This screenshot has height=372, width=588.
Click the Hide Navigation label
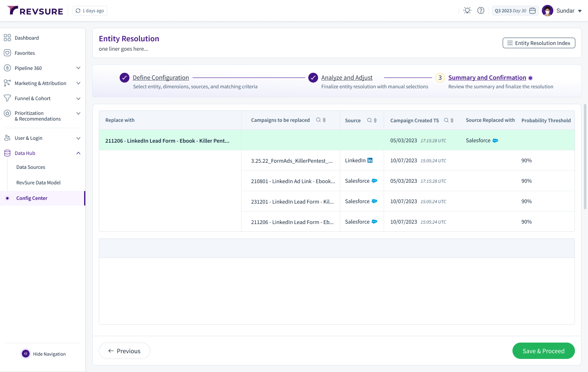pos(49,354)
